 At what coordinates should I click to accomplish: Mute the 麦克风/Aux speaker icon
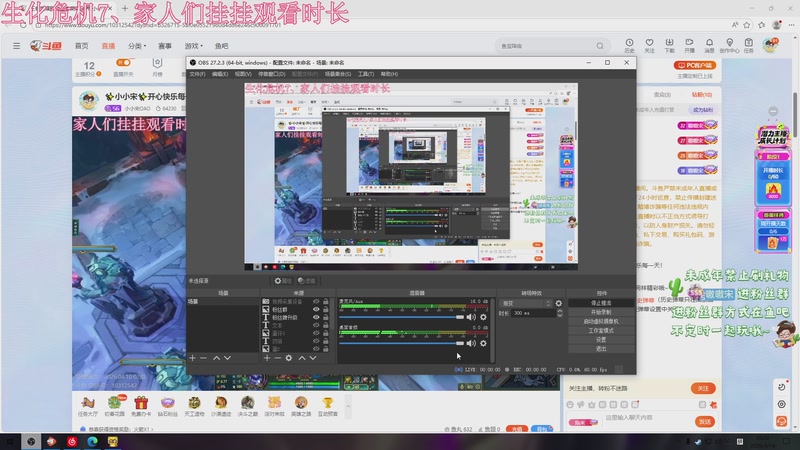click(471, 317)
